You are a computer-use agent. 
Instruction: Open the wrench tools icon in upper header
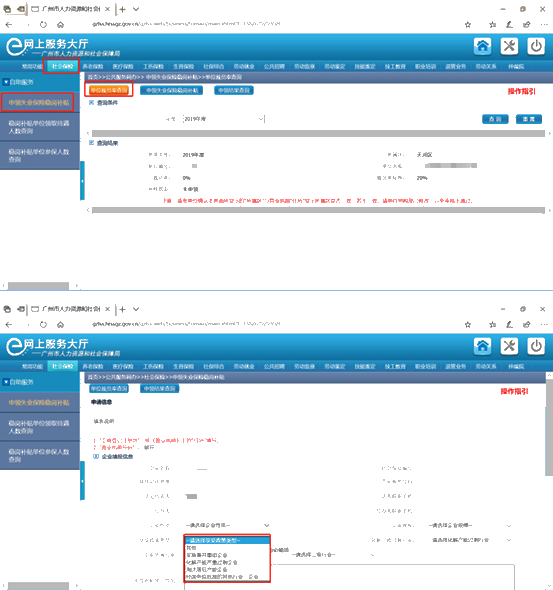pyautogui.click(x=509, y=46)
